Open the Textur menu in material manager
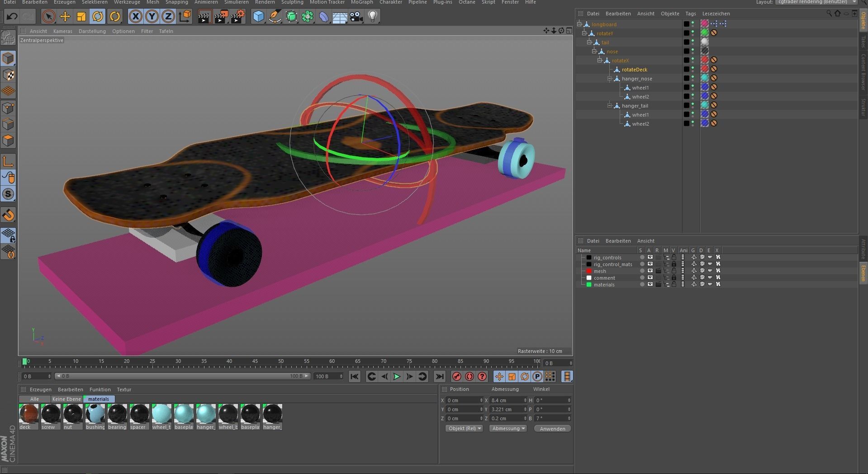868x474 pixels. click(124, 390)
